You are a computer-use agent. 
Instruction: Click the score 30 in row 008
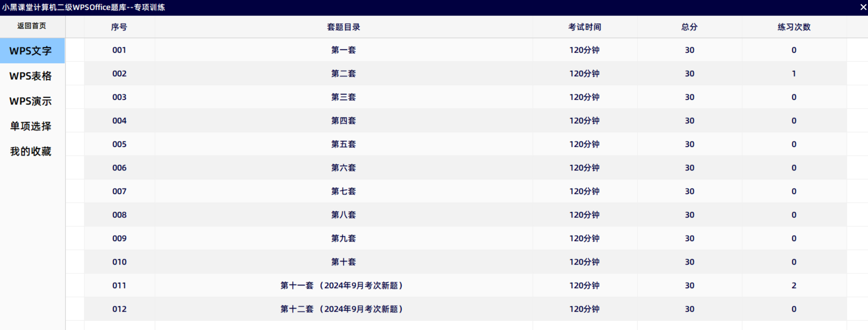[689, 215]
